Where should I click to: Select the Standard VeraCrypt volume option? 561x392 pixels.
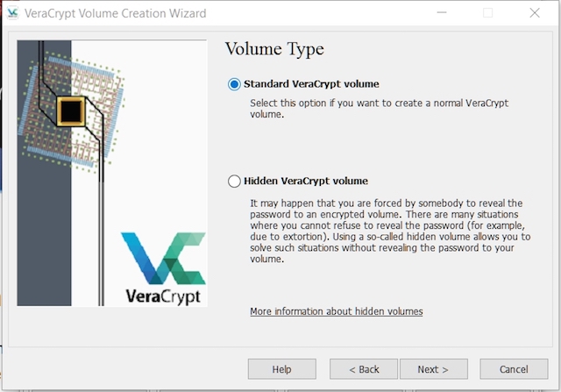pos(303,84)
